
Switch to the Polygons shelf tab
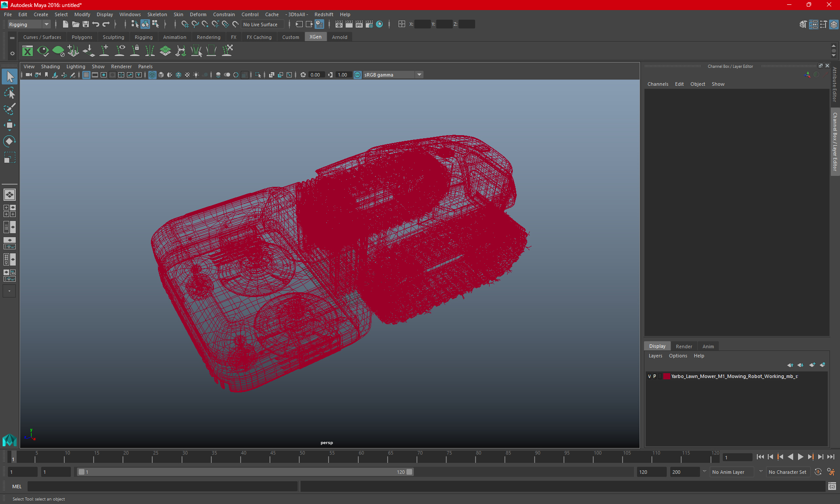coord(82,37)
